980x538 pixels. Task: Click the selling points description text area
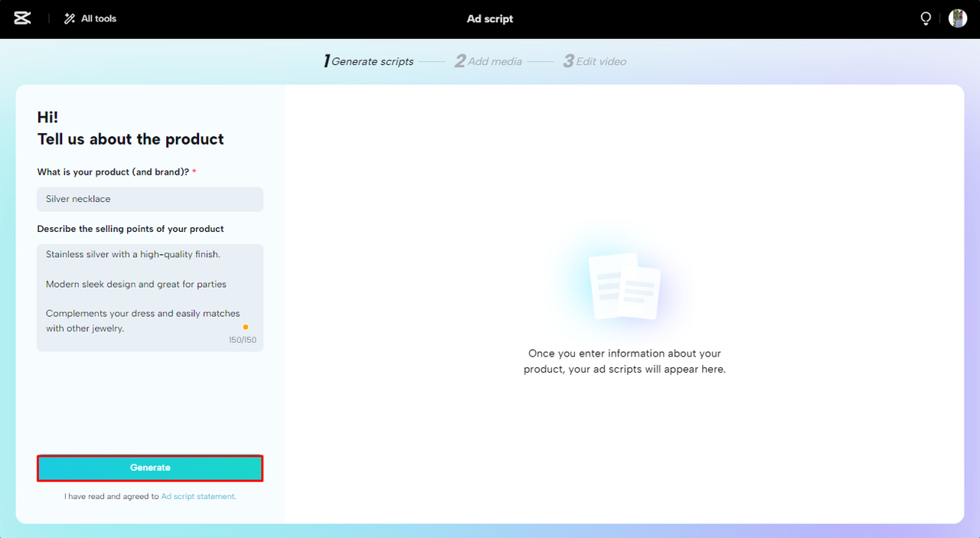(x=150, y=298)
